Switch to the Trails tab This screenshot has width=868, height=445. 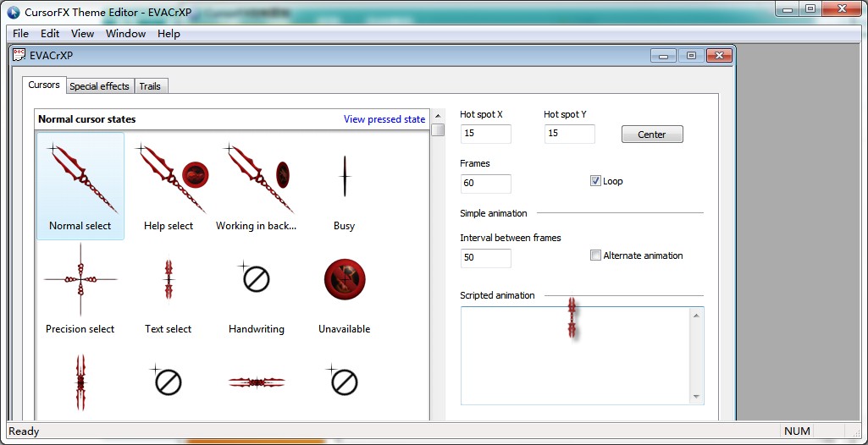tap(150, 86)
